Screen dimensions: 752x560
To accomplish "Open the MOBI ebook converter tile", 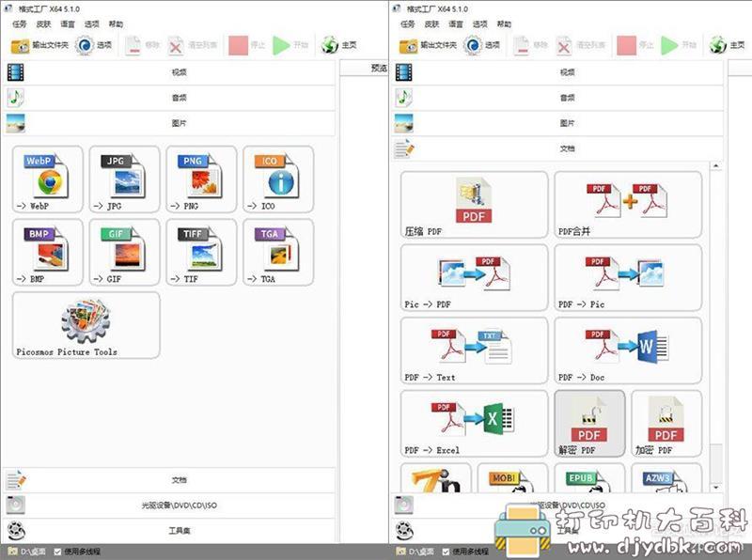I will click(512, 478).
